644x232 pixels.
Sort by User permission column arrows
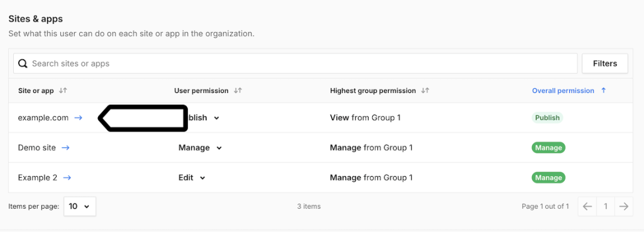tap(238, 91)
